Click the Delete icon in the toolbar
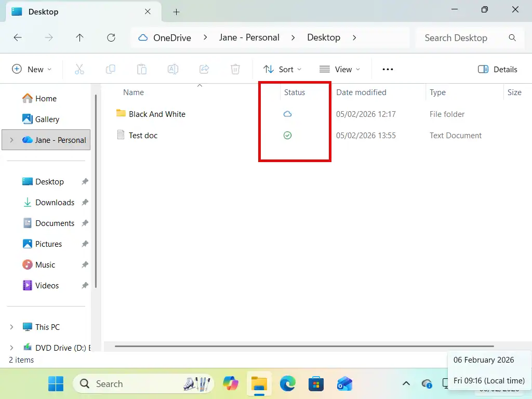Viewport: 532px width, 399px height. (x=235, y=69)
